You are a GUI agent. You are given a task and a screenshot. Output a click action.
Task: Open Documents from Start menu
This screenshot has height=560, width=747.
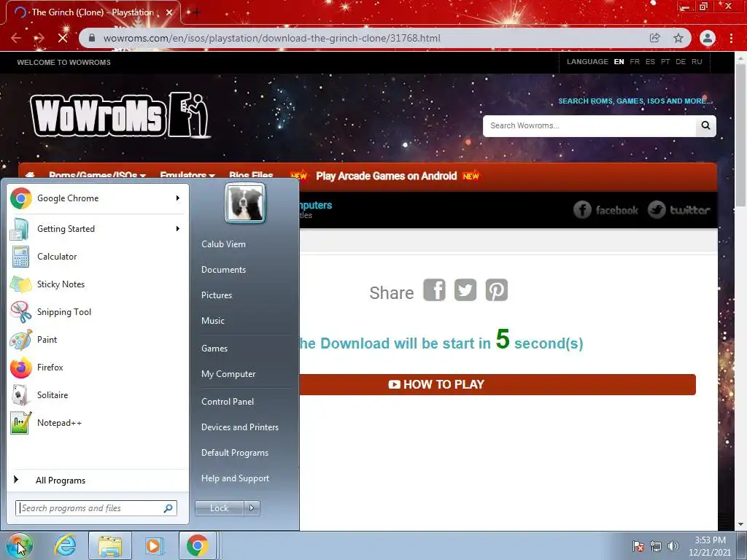(223, 270)
